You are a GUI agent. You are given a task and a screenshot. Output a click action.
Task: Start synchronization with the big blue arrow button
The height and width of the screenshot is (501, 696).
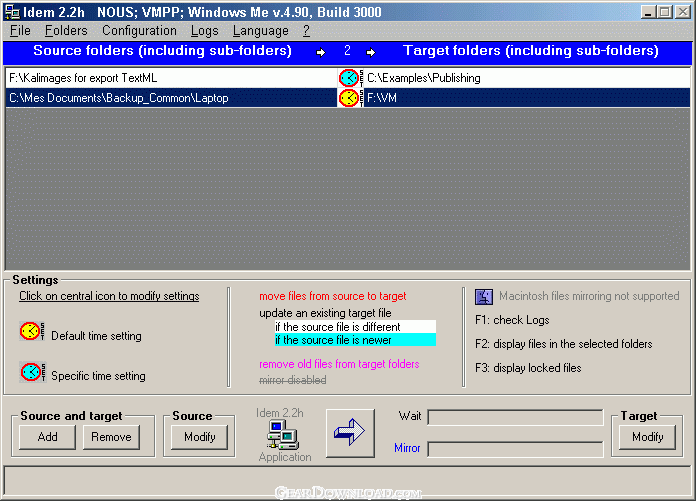tap(350, 433)
